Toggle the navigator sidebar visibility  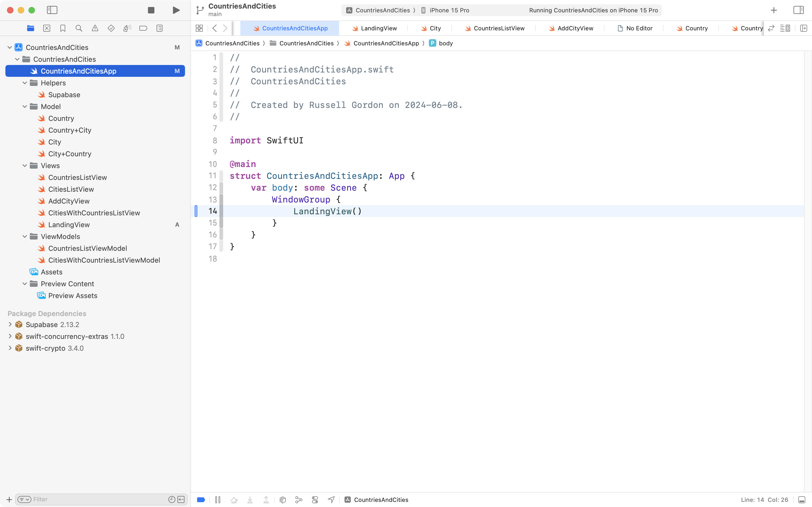52,10
